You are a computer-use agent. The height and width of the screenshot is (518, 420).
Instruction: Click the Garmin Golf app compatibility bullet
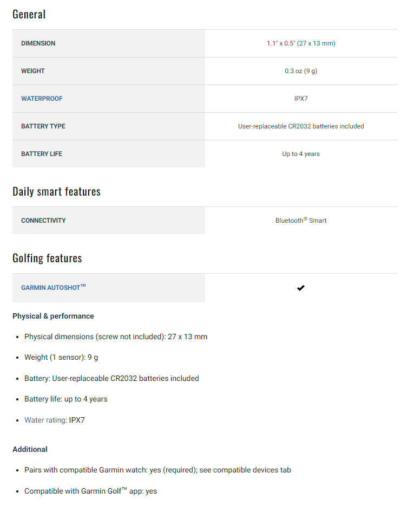(x=90, y=491)
